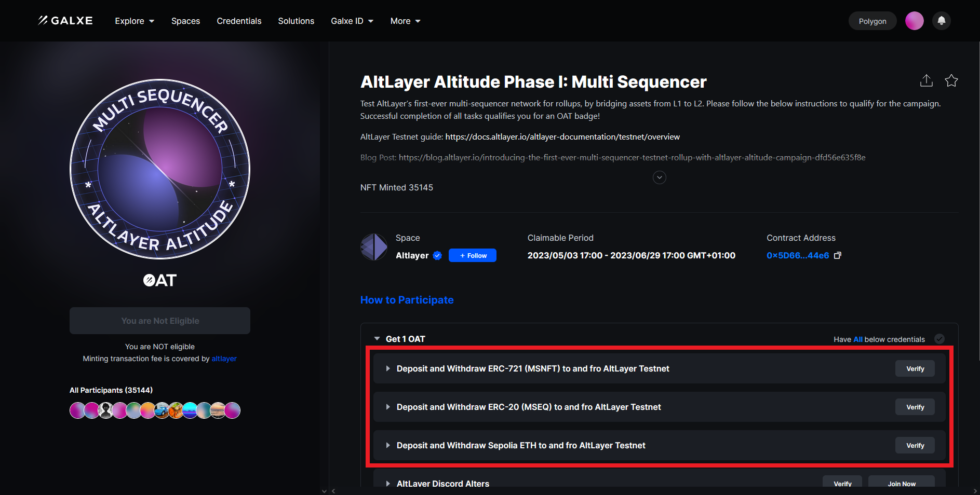980x495 pixels.
Task: Verify the Sepolia ETH deposit task
Action: 915,445
